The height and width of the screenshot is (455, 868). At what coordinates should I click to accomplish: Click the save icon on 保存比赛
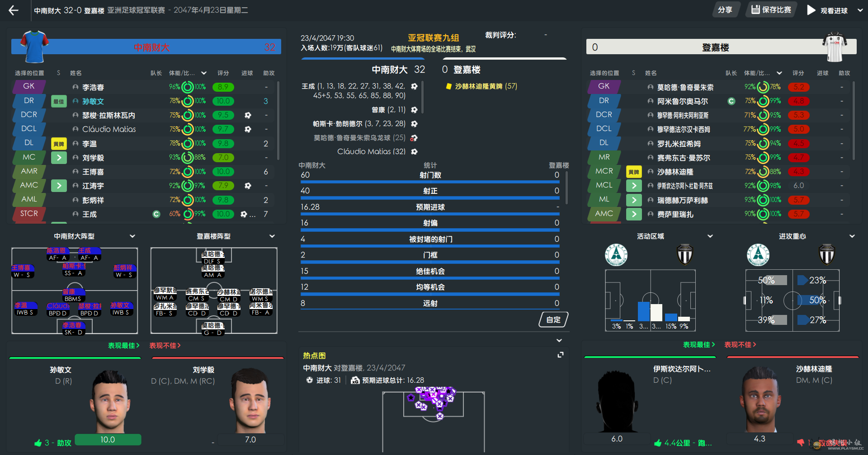point(755,9)
